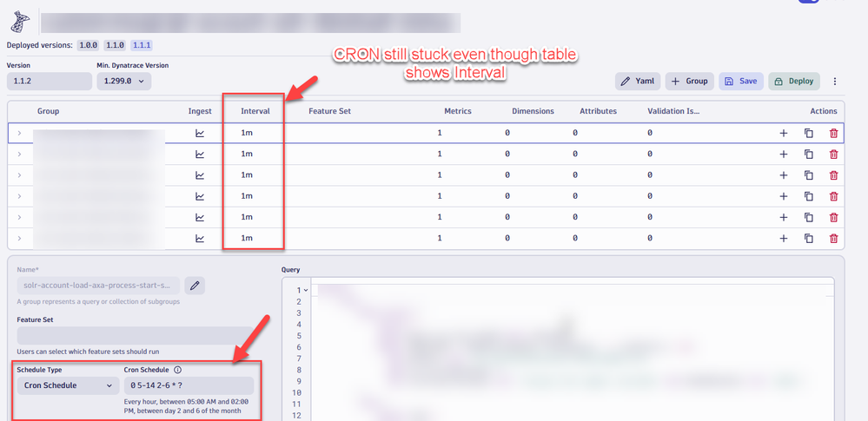
Task: Click the ingest chart icon in fourth row
Action: [200, 196]
